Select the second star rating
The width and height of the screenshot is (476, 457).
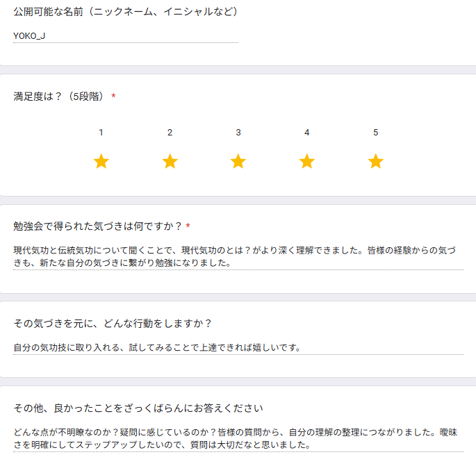(170, 162)
